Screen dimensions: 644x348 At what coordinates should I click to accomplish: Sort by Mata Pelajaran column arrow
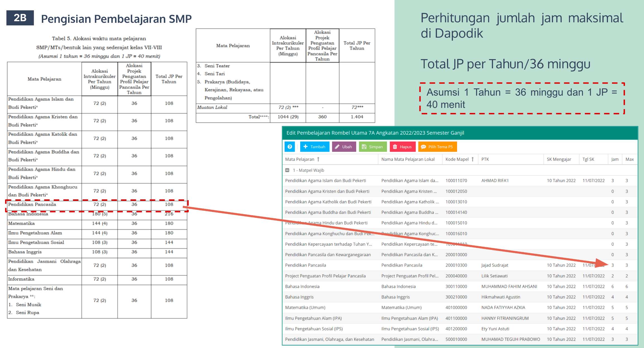click(x=318, y=159)
